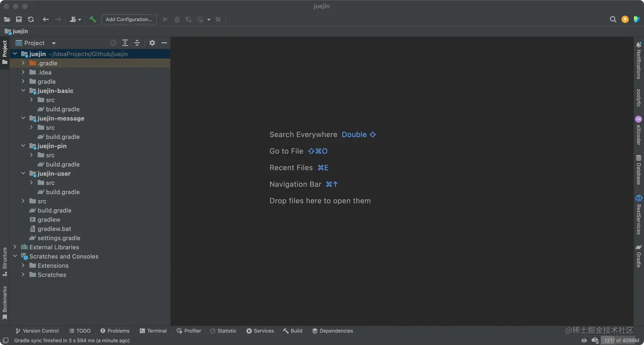Navigate forward with the right arrow
This screenshot has height=345, width=644.
(x=58, y=19)
